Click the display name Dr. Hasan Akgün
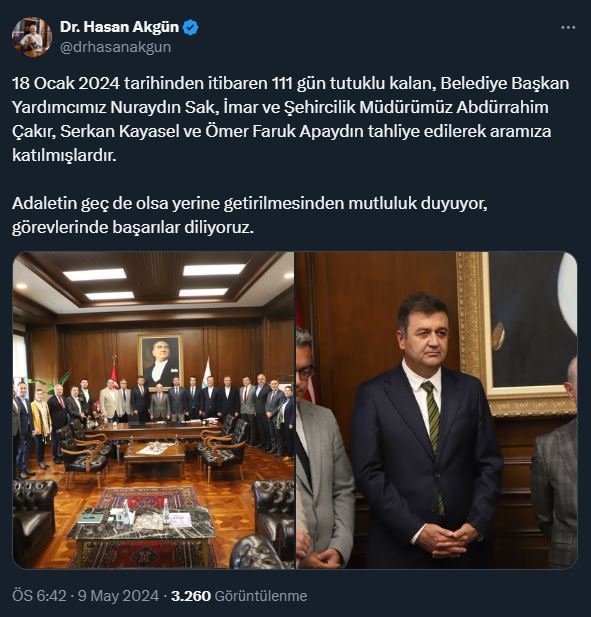 pyautogui.click(x=120, y=27)
